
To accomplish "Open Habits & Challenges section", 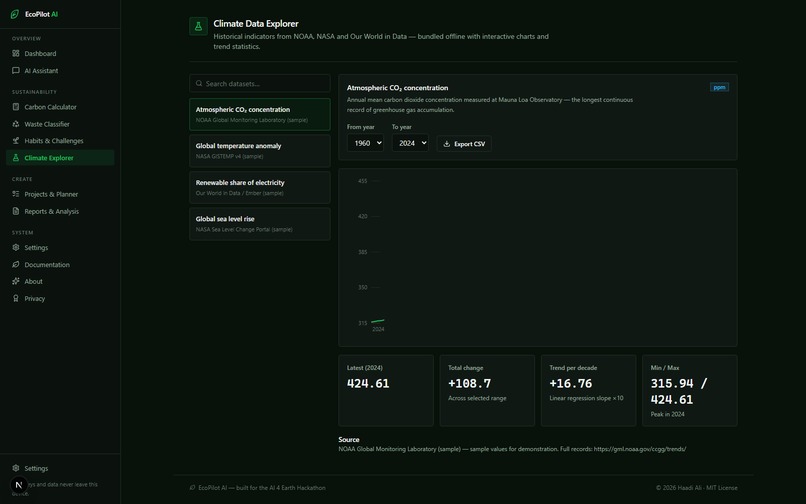I will click(x=60, y=140).
